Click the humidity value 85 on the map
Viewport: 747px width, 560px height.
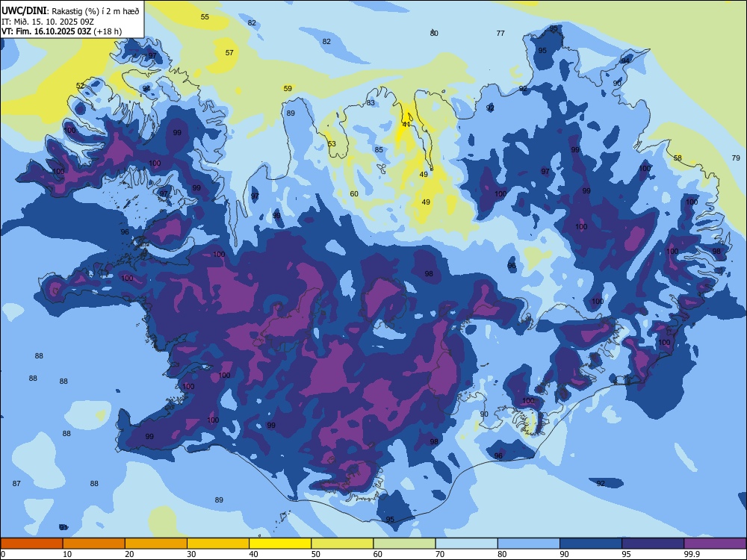coord(379,149)
